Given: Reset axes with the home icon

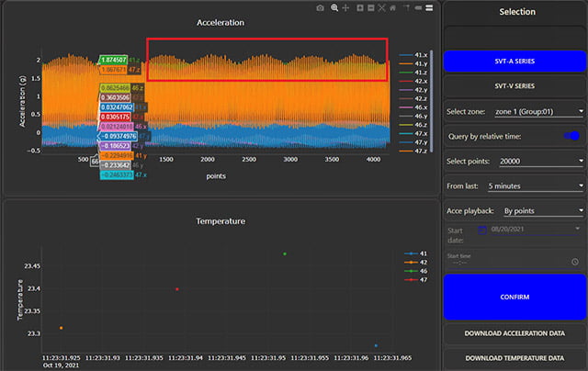Looking at the screenshot, I should click(x=393, y=7).
